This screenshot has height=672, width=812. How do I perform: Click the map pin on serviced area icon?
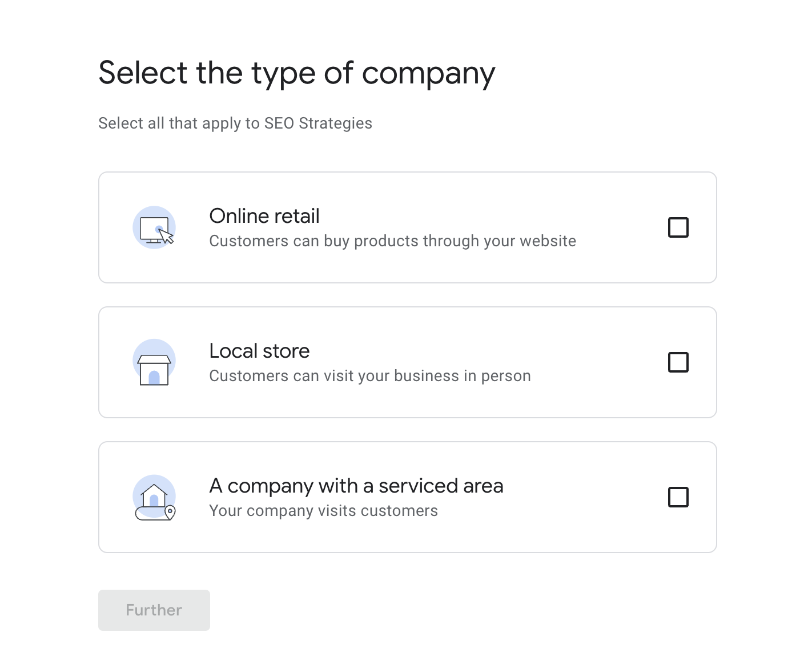point(170,511)
